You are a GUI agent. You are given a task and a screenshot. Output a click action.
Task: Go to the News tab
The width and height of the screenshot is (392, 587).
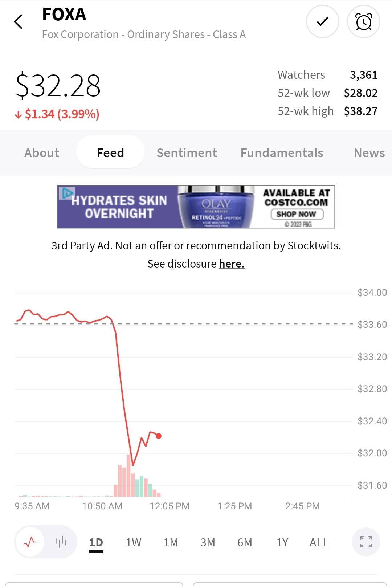point(369,153)
